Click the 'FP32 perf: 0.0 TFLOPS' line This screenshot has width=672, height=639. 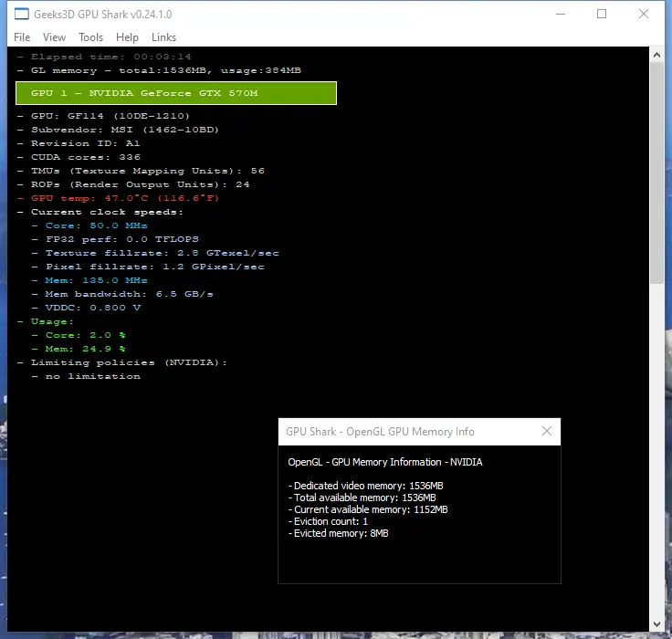[115, 239]
